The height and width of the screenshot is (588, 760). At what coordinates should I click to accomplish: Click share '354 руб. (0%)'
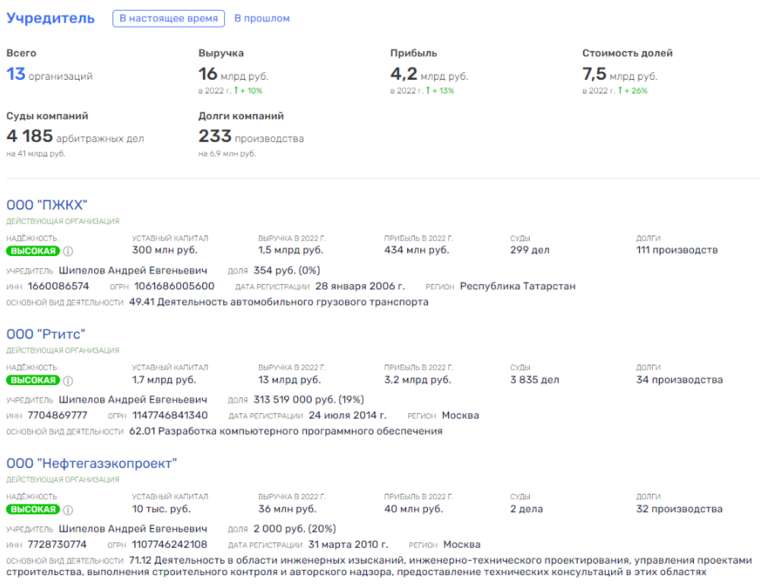[x=286, y=270]
